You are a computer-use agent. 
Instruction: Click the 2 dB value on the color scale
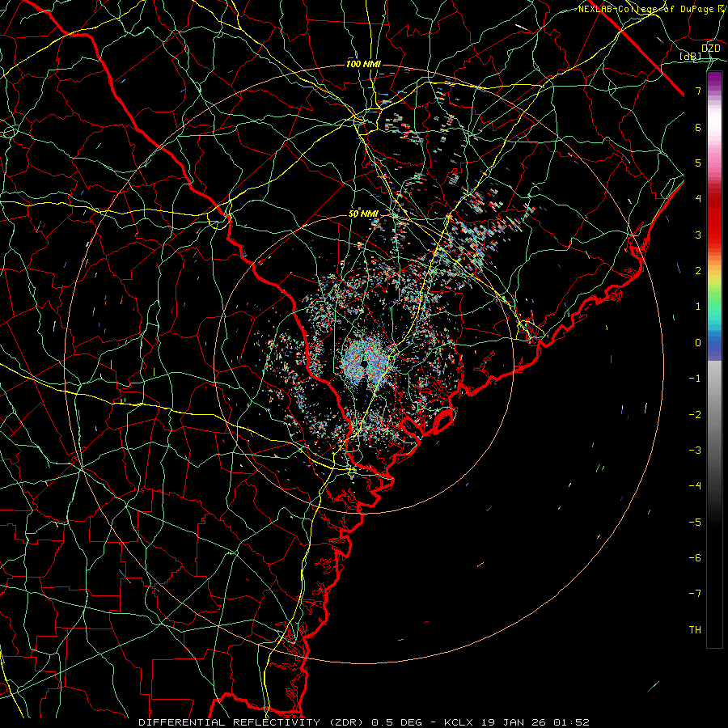point(698,271)
